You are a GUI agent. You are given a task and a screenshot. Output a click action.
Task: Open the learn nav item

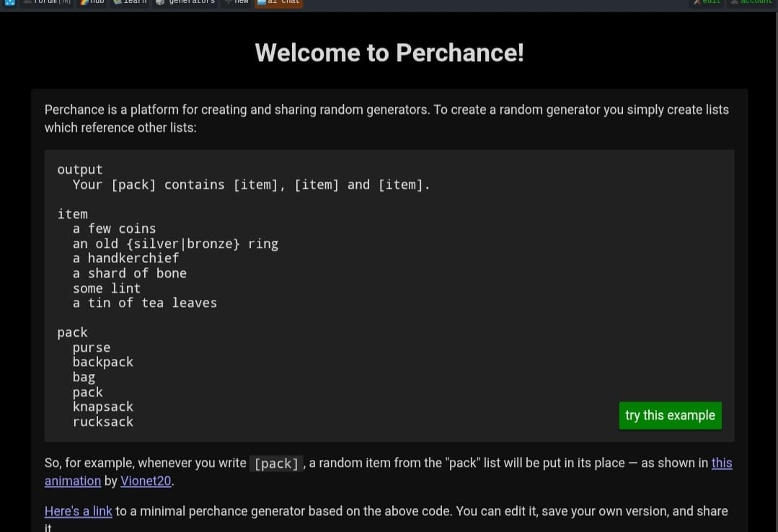coord(130,2)
